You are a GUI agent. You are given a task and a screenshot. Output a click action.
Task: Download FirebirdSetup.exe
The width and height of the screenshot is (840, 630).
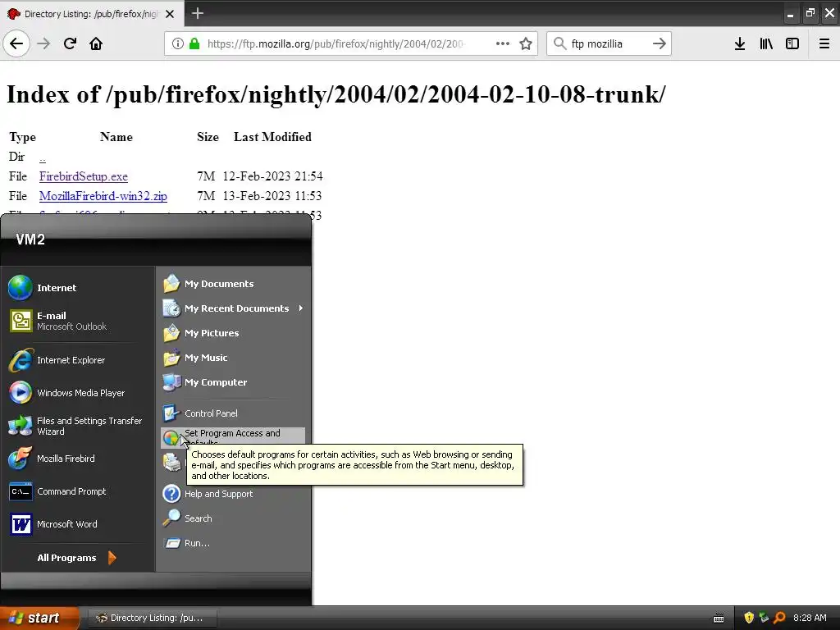pos(84,176)
